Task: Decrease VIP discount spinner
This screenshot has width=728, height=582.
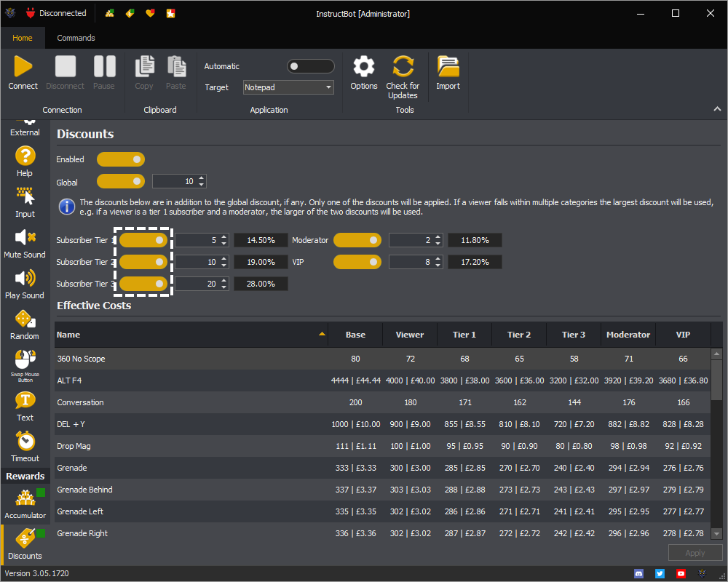Action: 438,265
